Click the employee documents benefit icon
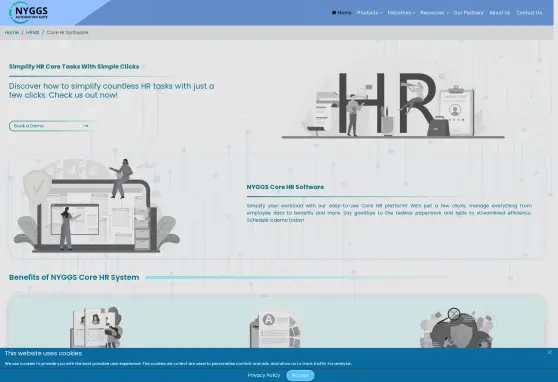Image resolution: width=558 pixels, height=382 pixels. [96, 327]
